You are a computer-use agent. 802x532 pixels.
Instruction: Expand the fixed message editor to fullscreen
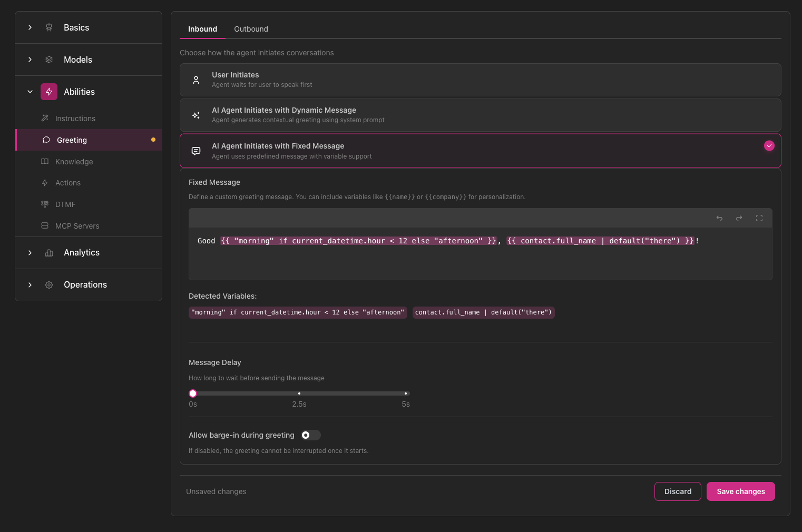pyautogui.click(x=759, y=218)
